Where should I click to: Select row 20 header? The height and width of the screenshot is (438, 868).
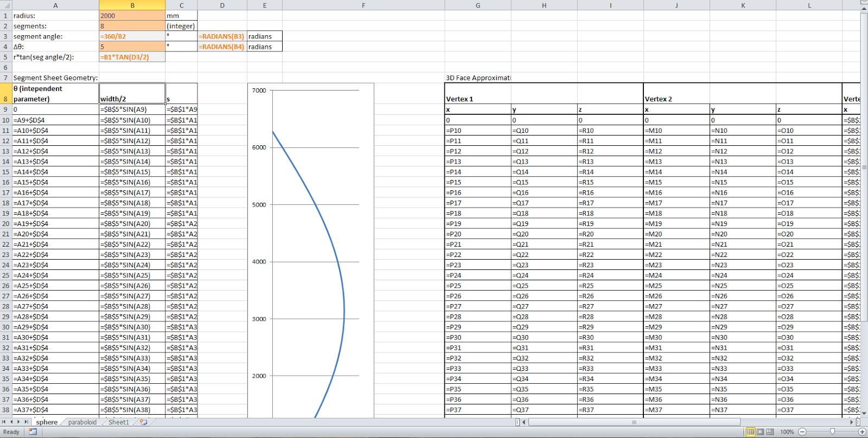pos(5,223)
